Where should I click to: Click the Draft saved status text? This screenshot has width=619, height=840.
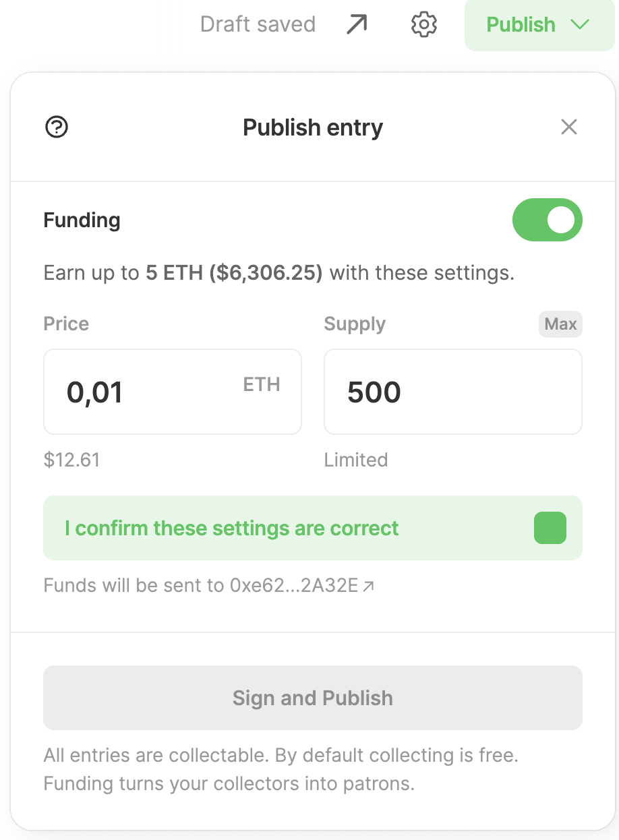tap(258, 25)
